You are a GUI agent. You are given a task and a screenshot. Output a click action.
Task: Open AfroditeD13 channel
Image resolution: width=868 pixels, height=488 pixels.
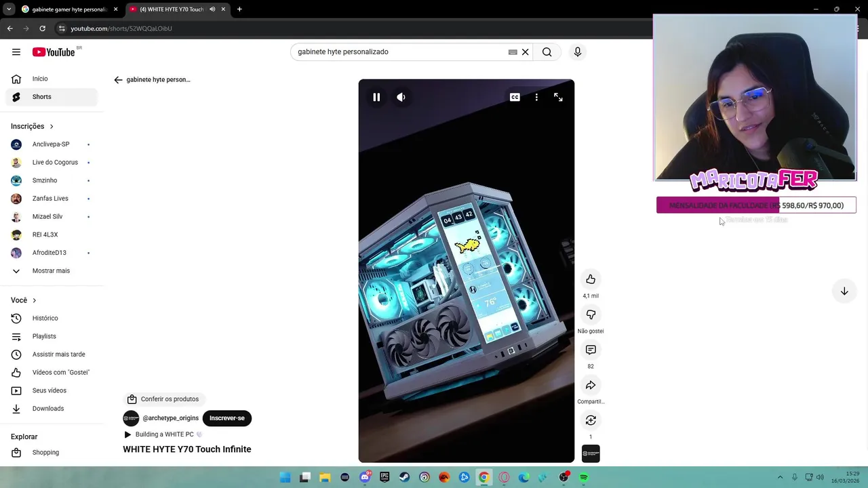point(52,253)
